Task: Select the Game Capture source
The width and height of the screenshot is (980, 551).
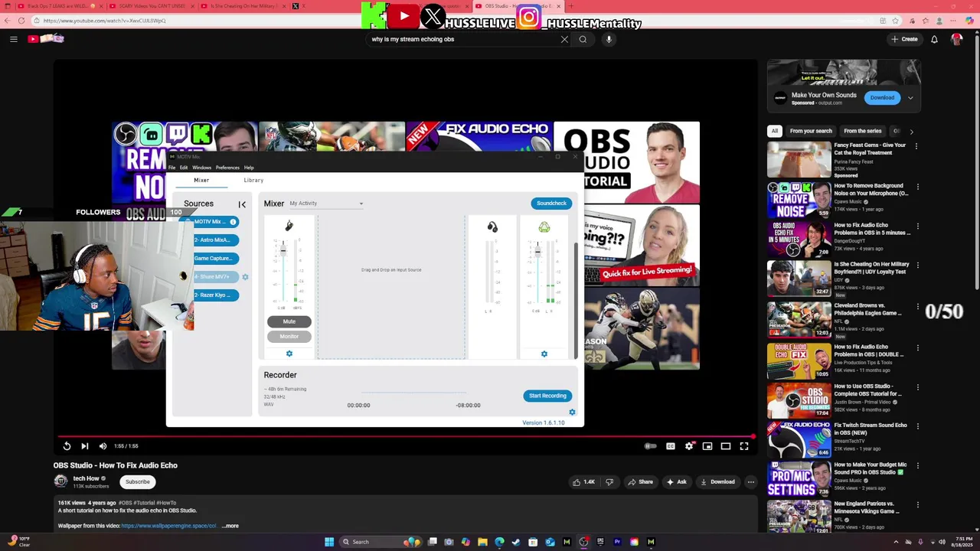Action: tap(213, 259)
